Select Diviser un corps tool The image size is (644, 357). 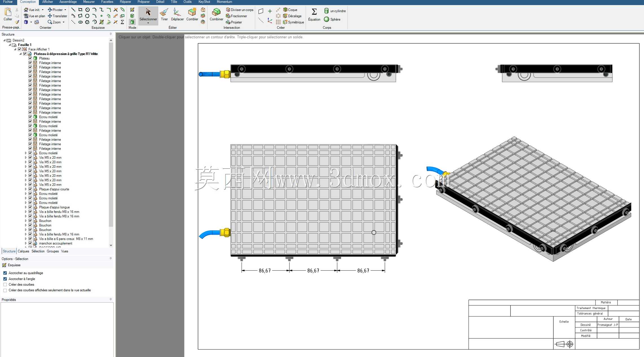(x=240, y=10)
